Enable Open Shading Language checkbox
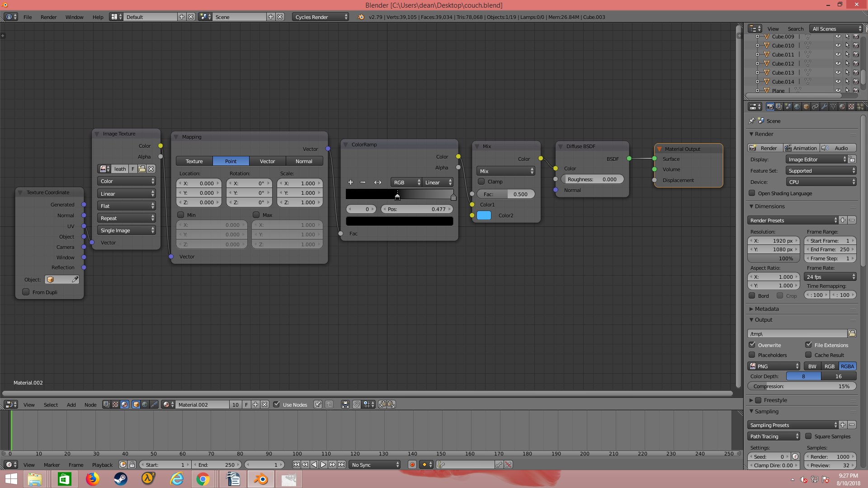Screen dimensions: 868x488 [x=752, y=193]
